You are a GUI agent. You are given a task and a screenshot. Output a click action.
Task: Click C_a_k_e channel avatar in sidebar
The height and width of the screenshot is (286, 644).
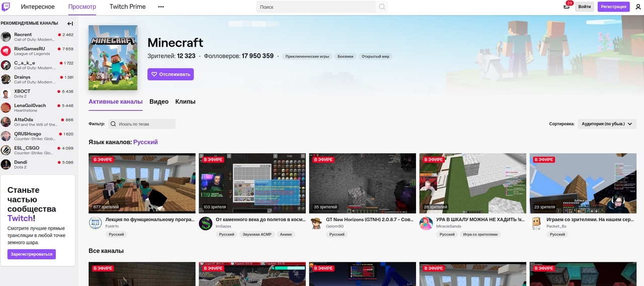tap(6, 65)
